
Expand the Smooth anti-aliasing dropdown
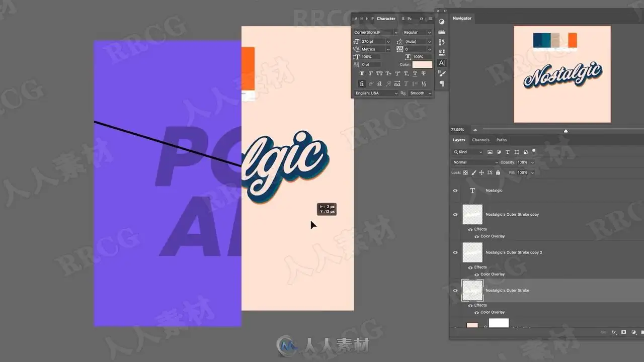click(x=420, y=93)
